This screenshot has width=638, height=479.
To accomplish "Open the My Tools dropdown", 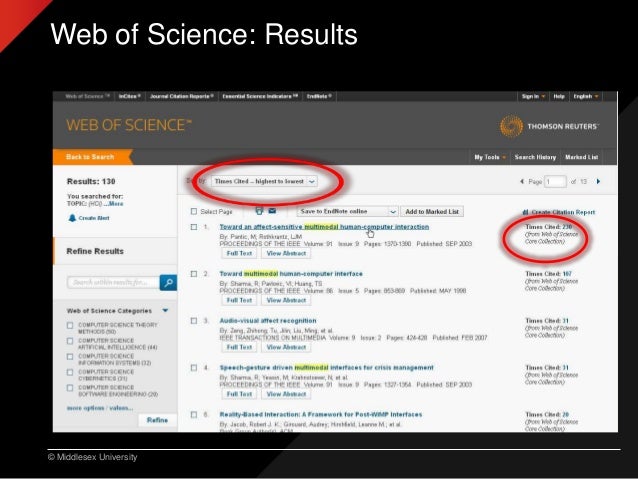I will click(490, 157).
